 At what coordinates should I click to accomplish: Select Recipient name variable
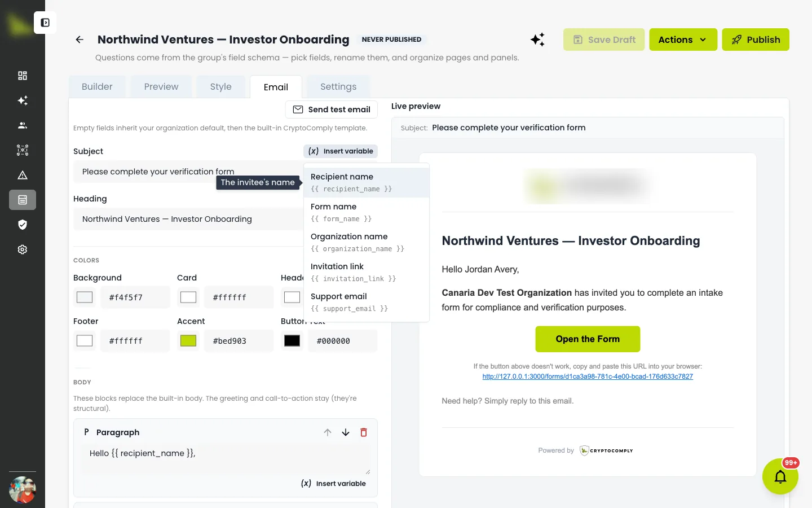(x=367, y=182)
